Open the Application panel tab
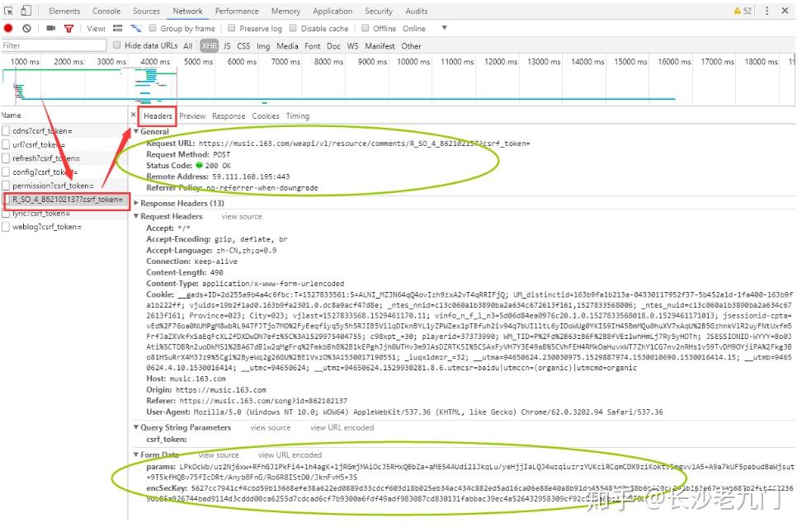 333,11
